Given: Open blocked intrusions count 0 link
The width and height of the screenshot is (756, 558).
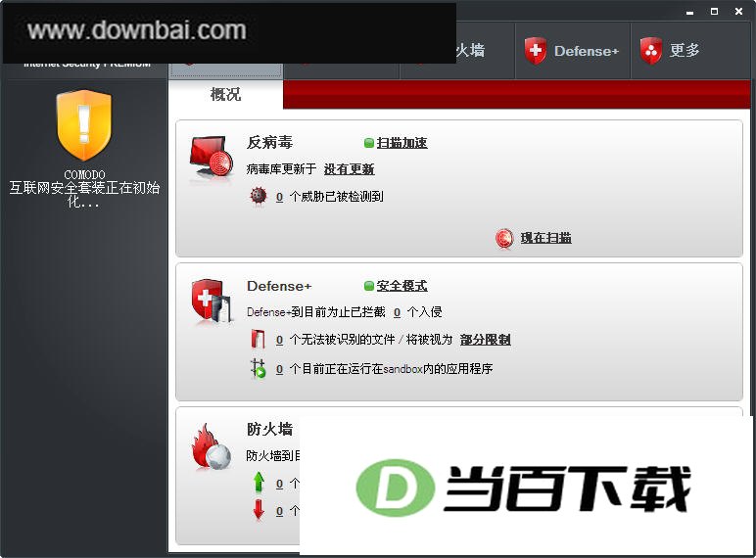Looking at the screenshot, I should pos(397,312).
